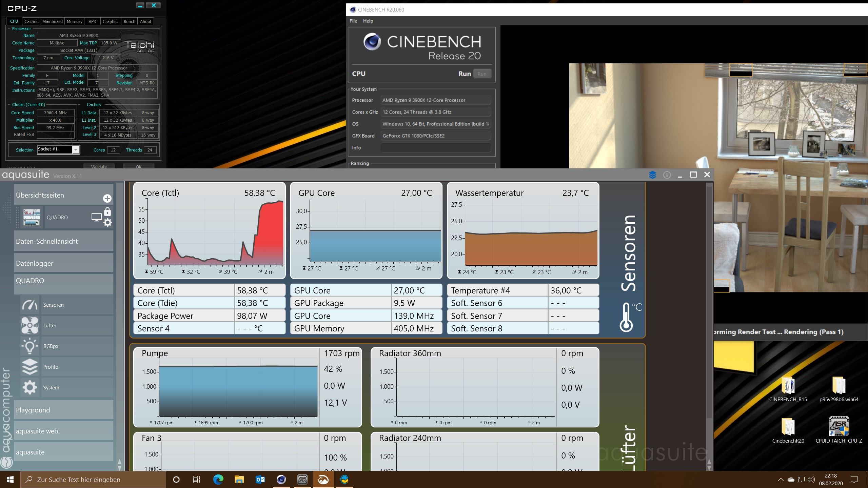
Task: Click the Wassertemperatur graph
Action: click(x=531, y=233)
